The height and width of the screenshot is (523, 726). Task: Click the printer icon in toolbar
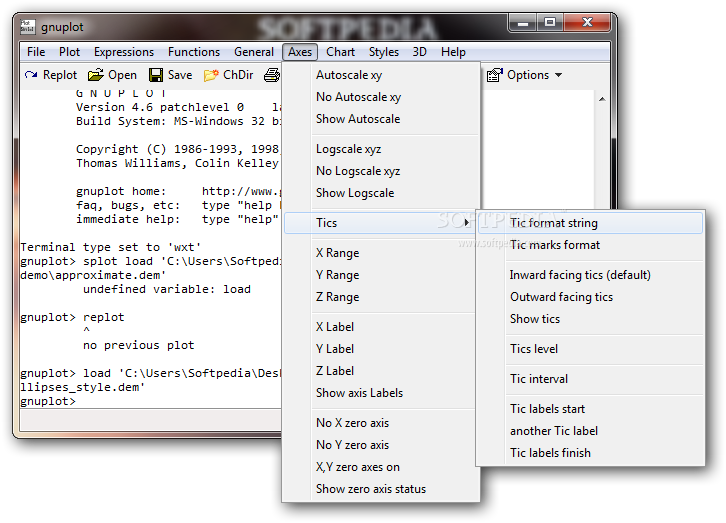click(272, 75)
